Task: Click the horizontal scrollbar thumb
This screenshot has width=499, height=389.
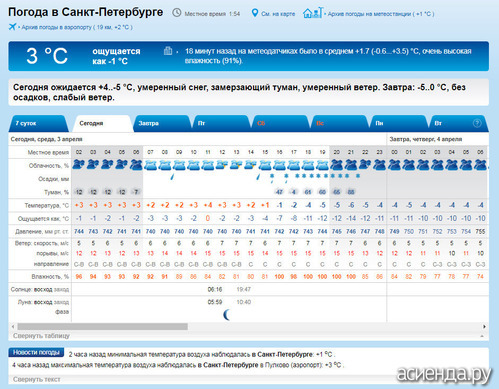Action: pyautogui.click(x=102, y=327)
